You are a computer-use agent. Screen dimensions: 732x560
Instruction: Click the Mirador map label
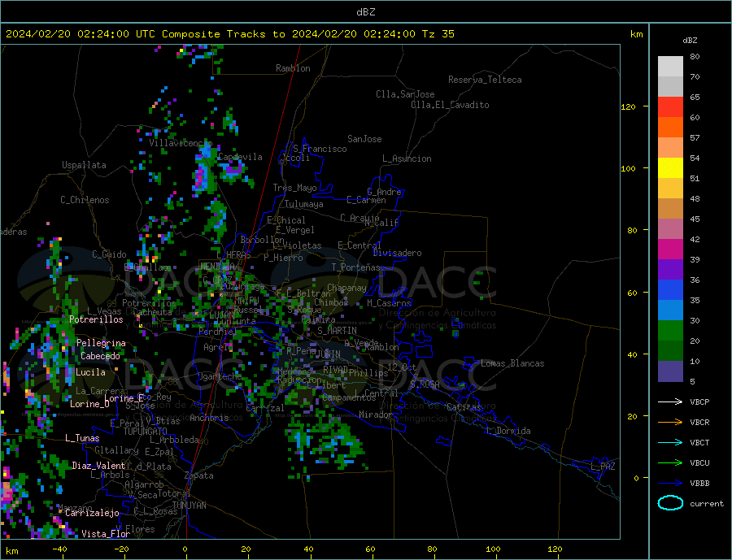tap(376, 415)
